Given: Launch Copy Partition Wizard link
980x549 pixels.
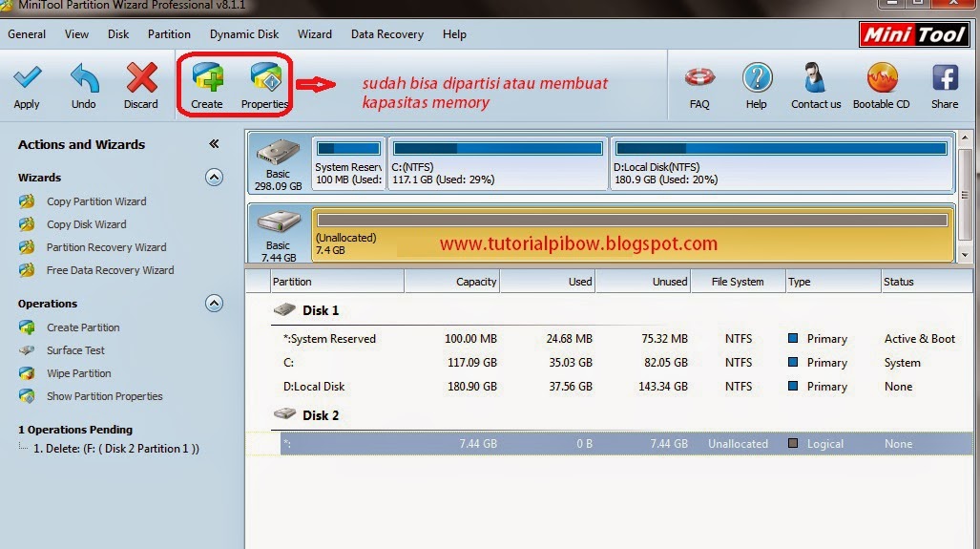Looking at the screenshot, I should (x=96, y=201).
